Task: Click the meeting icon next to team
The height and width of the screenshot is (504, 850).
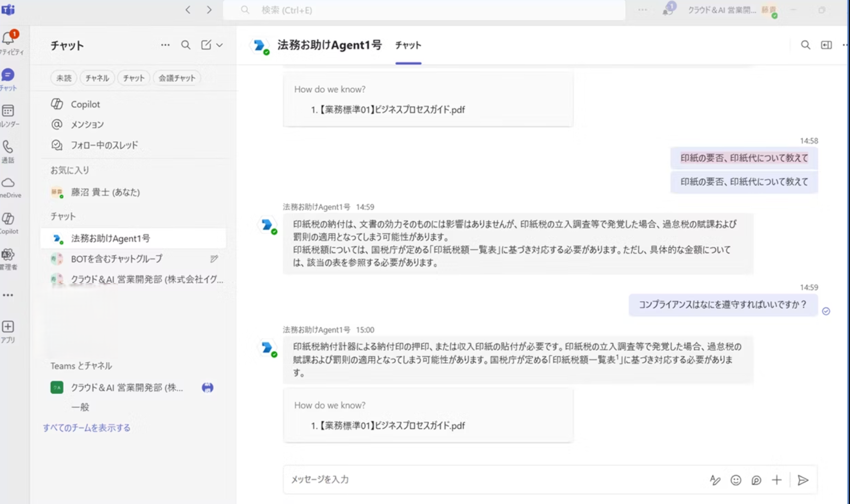Action: [x=207, y=388]
